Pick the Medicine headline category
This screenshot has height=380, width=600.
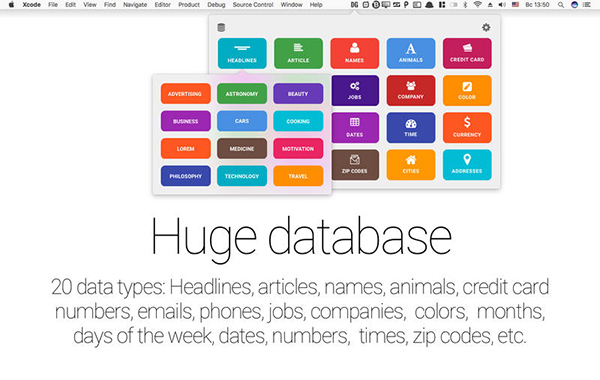click(242, 148)
